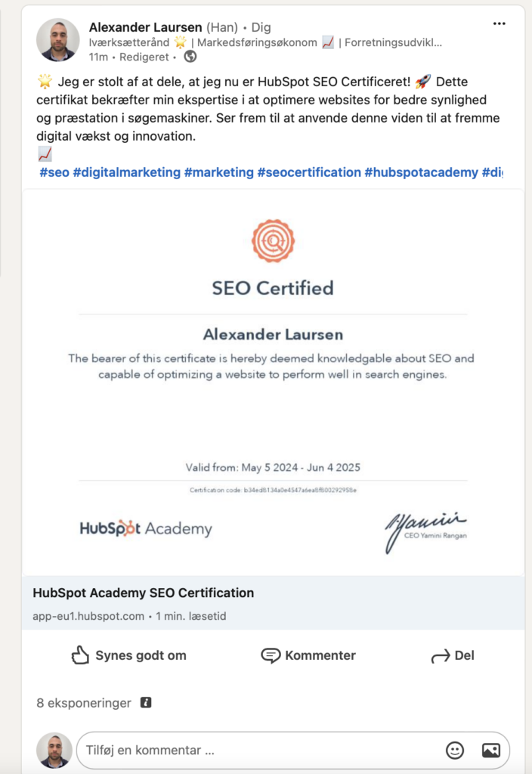Click the info icon next to eksponeringer

[146, 702]
